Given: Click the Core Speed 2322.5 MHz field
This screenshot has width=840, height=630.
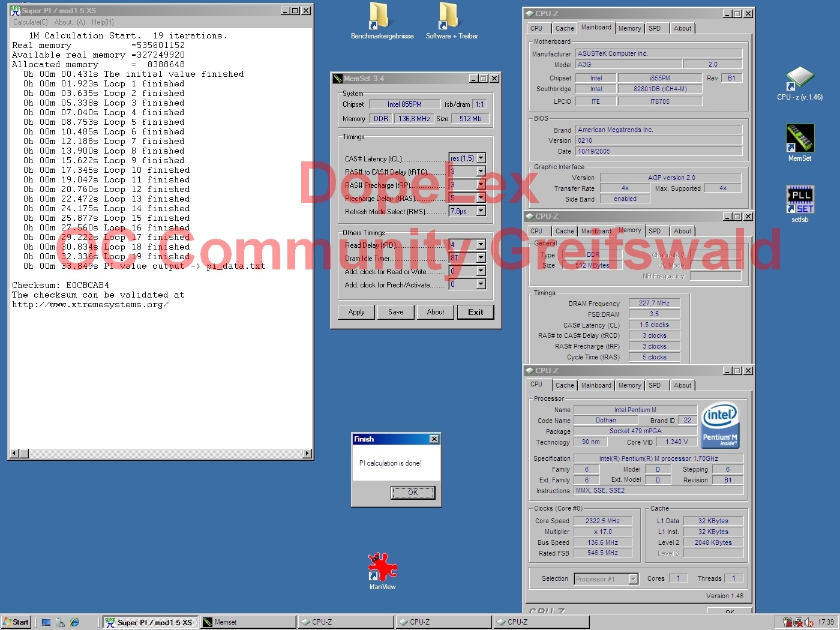Looking at the screenshot, I should point(602,521).
